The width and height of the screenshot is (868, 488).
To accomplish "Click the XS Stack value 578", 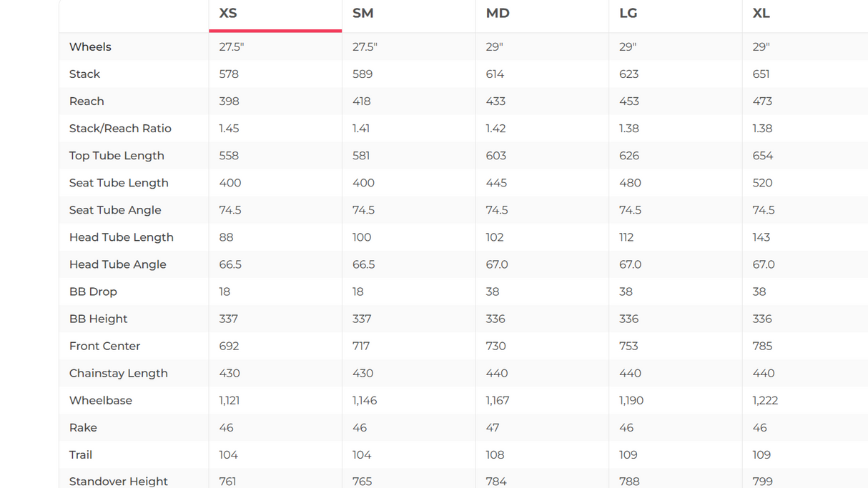I will coord(229,74).
